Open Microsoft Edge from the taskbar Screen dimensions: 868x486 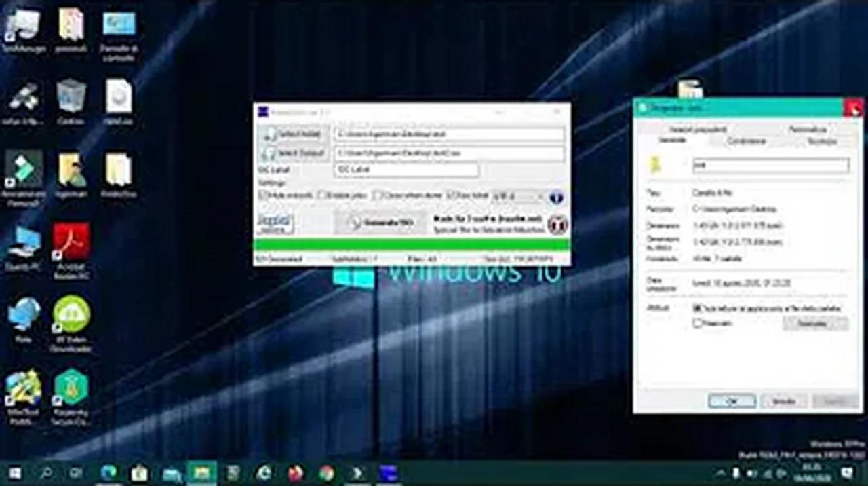(x=108, y=472)
